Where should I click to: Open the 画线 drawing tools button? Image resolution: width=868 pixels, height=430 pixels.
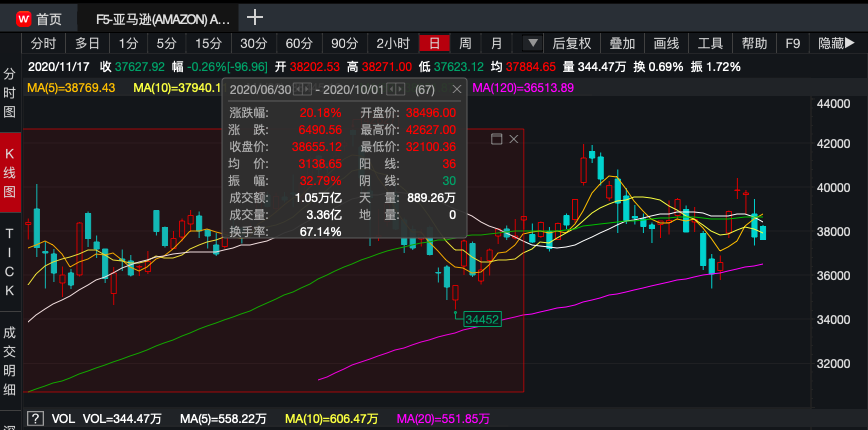point(666,44)
